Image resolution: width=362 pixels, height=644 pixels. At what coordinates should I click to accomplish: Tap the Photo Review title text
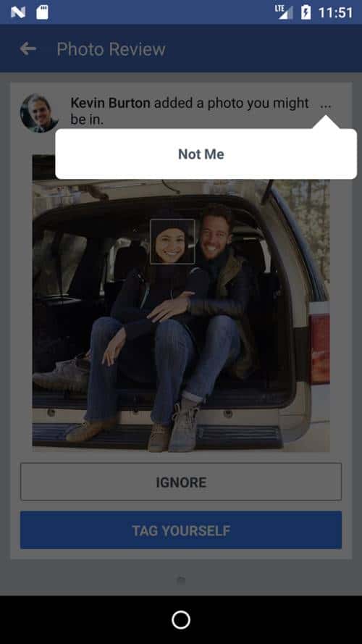pos(111,49)
